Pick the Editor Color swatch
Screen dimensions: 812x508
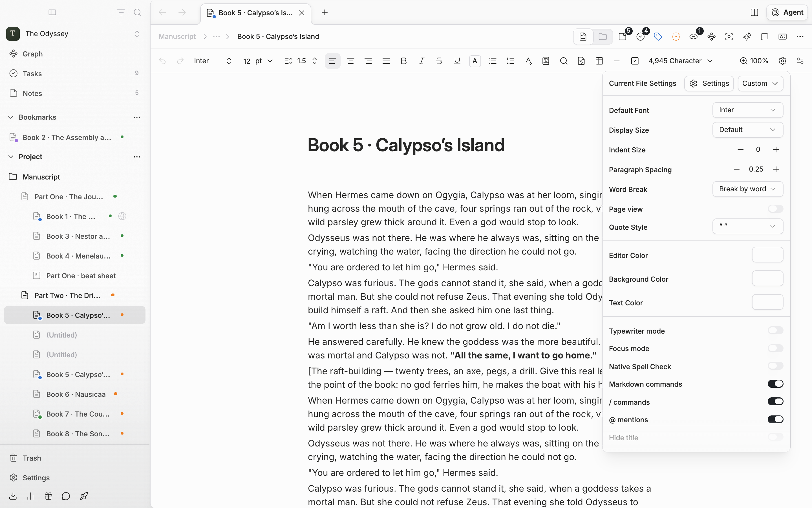767,255
